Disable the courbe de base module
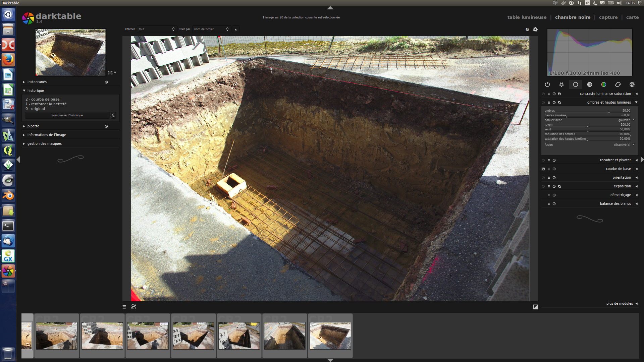644x362 pixels. [543, 169]
